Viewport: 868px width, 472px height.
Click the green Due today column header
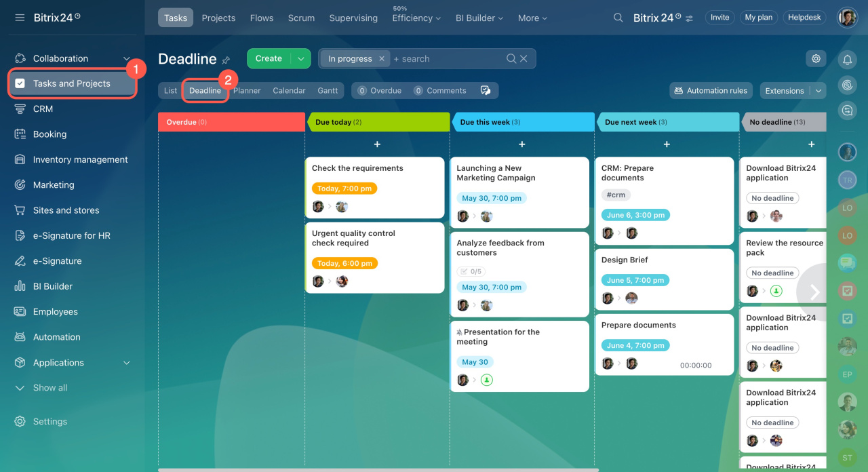tap(378, 122)
